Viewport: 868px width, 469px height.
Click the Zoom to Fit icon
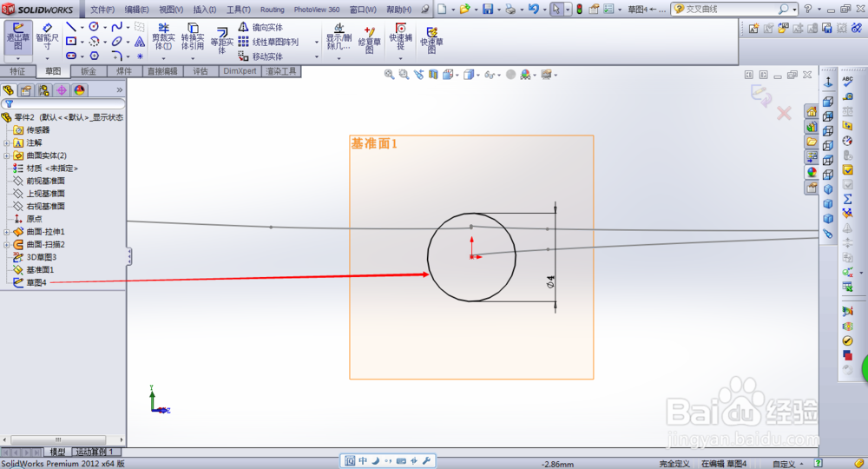389,74
